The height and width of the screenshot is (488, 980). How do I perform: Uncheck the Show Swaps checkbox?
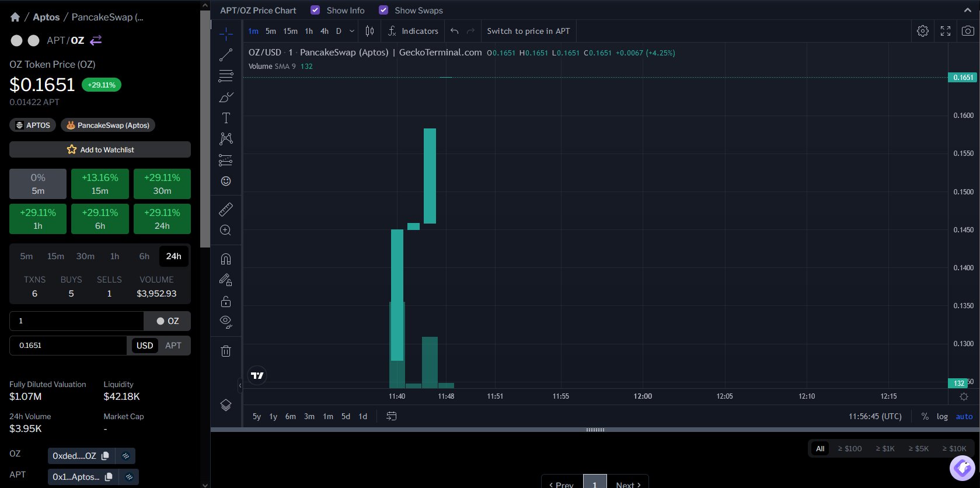click(x=383, y=10)
